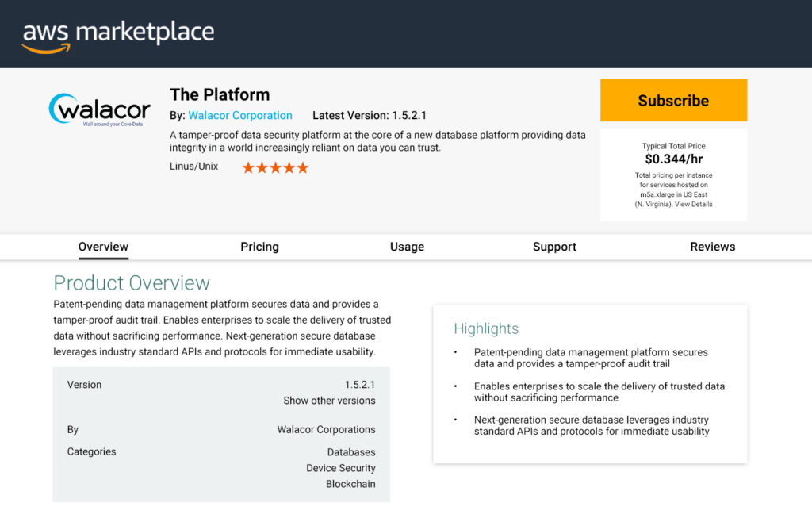Click View Details in pricing box
The height and width of the screenshot is (518, 812).
[694, 204]
